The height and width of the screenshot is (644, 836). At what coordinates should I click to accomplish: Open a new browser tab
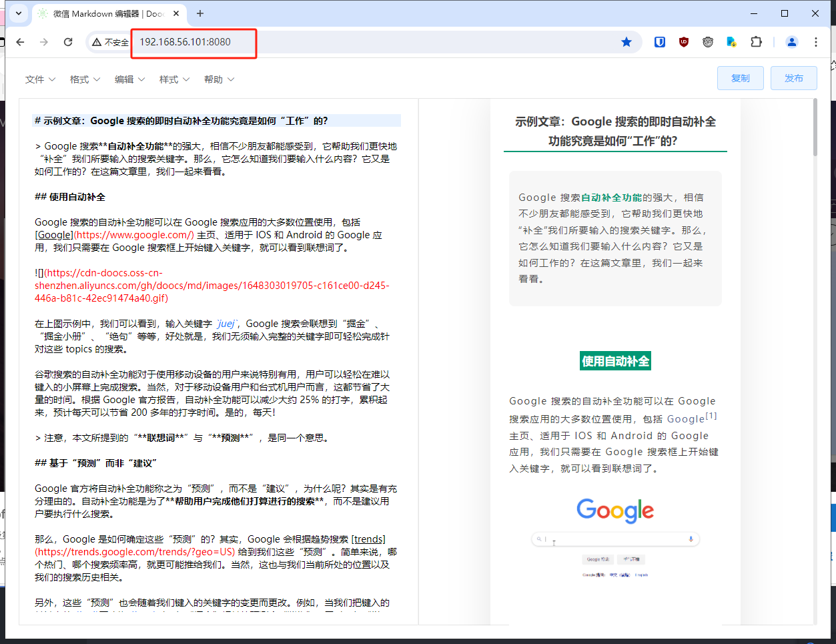[x=200, y=13]
